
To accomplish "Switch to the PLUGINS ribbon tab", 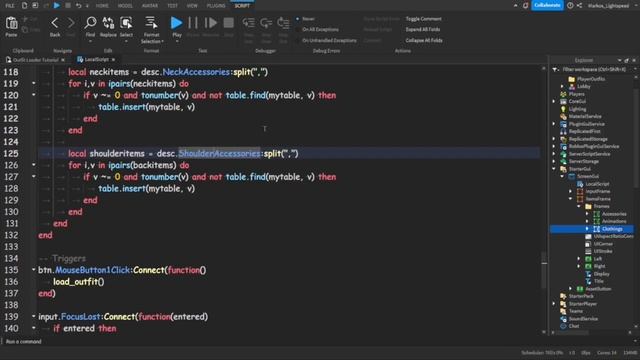I will (216, 6).
